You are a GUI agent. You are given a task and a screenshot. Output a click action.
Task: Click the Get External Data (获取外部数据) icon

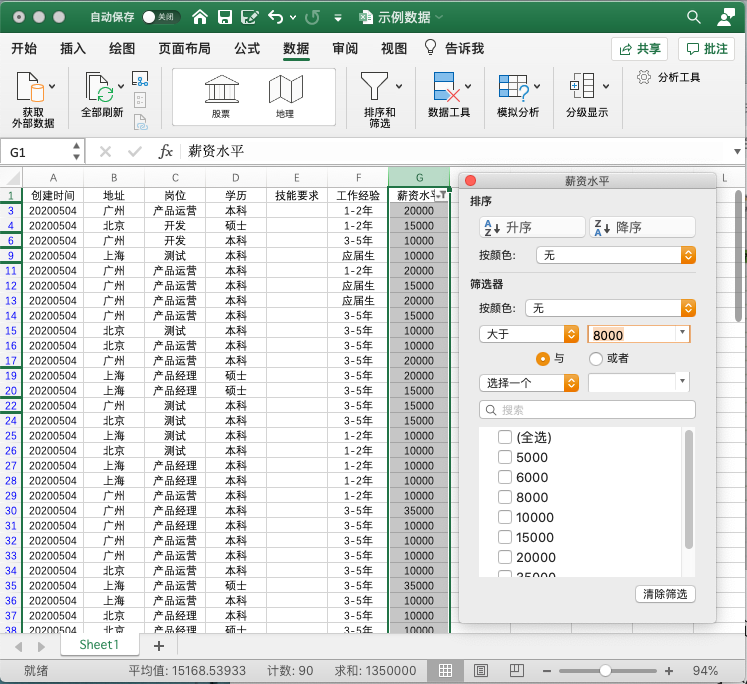(29, 88)
